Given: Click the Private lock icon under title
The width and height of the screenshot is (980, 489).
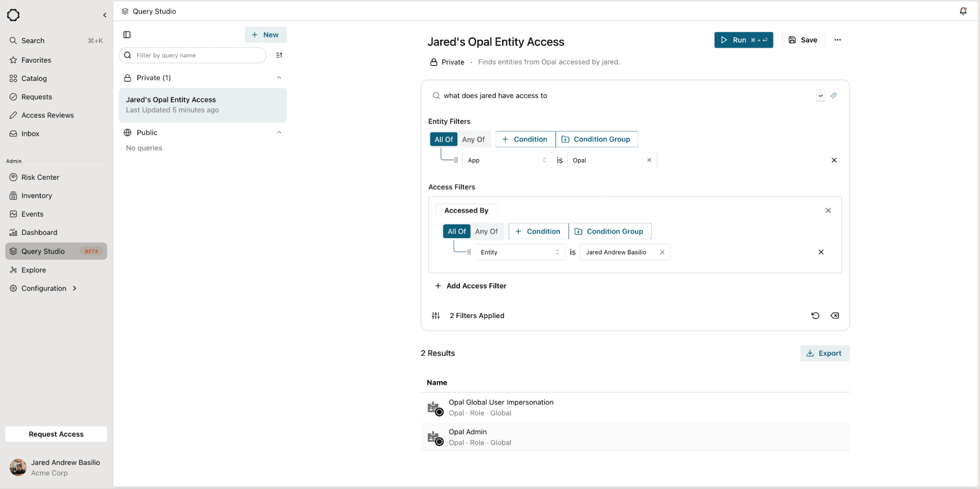Looking at the screenshot, I should pos(433,62).
